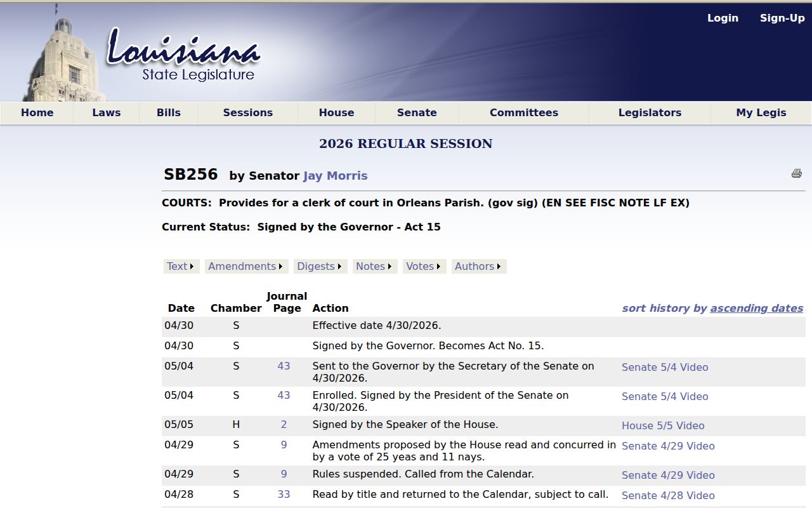Open Senator Jay Morris's page

336,176
